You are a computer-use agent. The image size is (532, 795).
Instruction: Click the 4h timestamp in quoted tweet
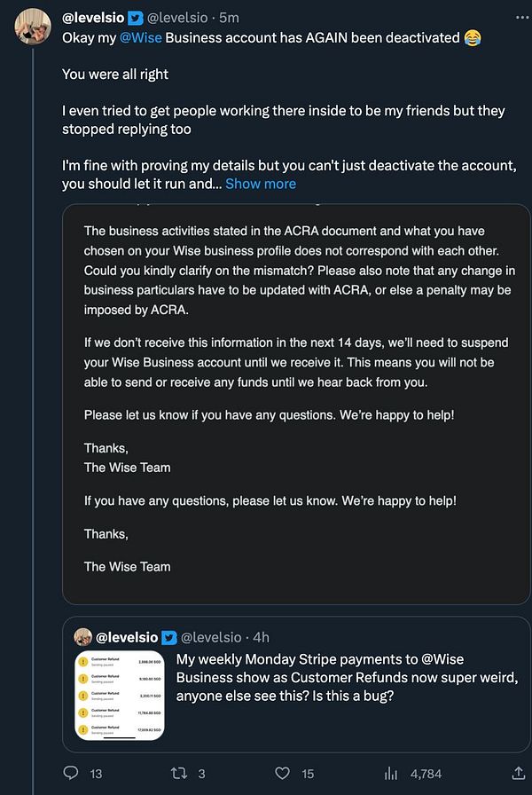tap(261, 637)
